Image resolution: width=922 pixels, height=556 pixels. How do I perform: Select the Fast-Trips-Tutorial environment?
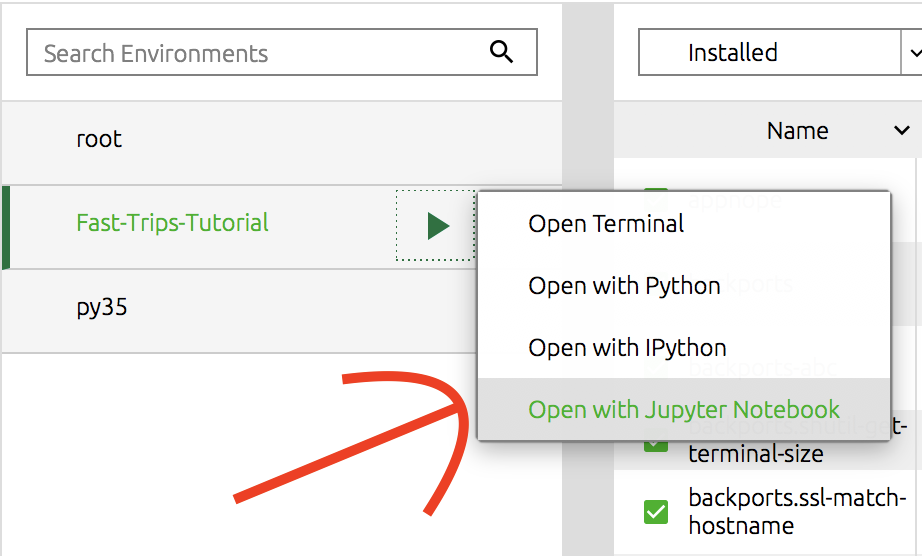(172, 222)
